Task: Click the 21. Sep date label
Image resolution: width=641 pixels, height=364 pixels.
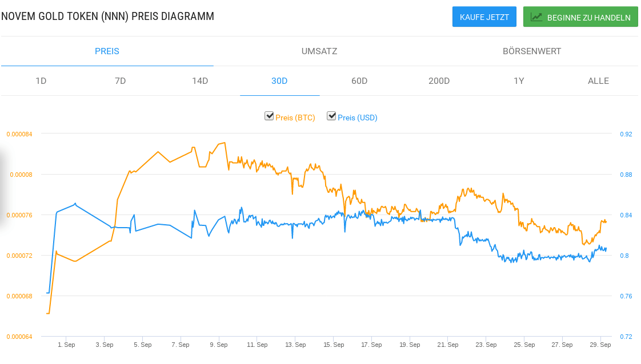Action: click(x=448, y=345)
